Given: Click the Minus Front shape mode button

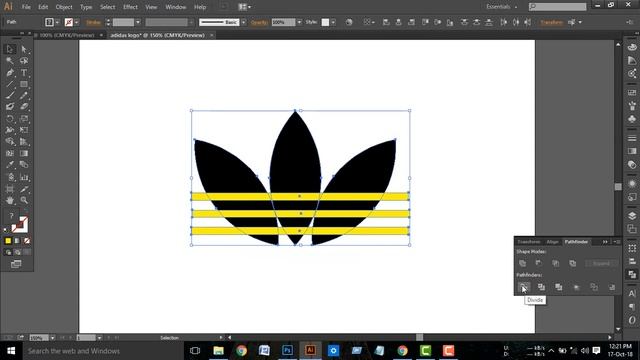Looking at the screenshot, I should click(x=539, y=263).
